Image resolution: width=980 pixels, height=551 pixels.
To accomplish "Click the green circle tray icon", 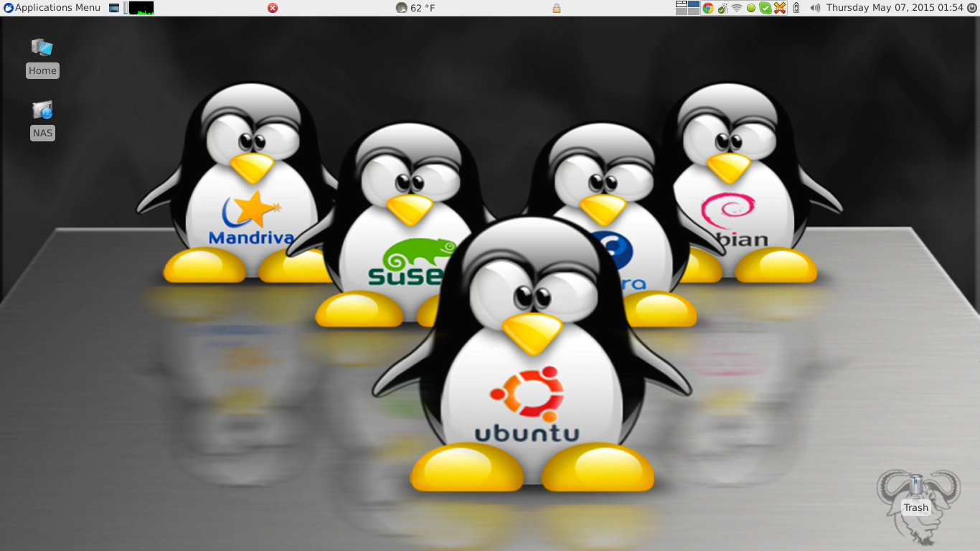I will 751,8.
